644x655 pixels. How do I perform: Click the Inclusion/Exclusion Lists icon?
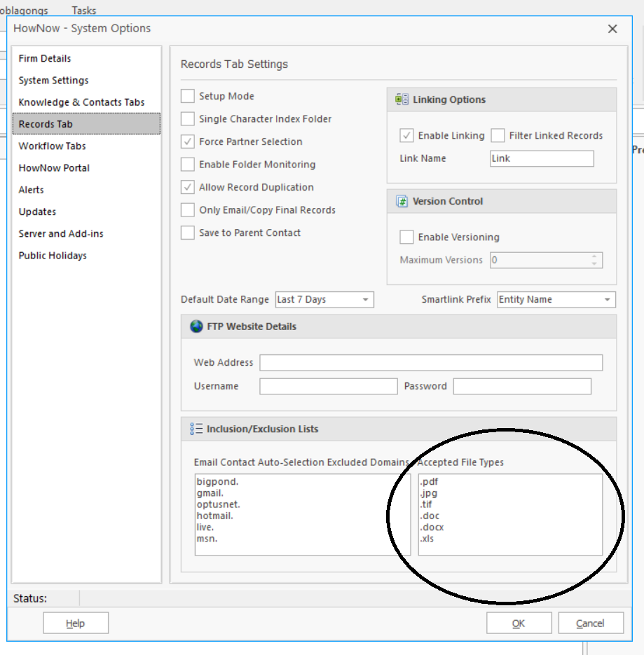tap(196, 429)
